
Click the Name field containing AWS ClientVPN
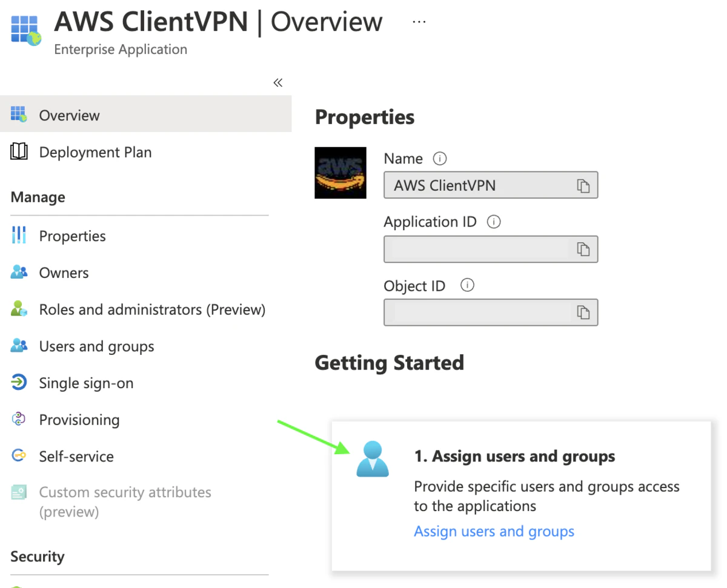(x=491, y=185)
